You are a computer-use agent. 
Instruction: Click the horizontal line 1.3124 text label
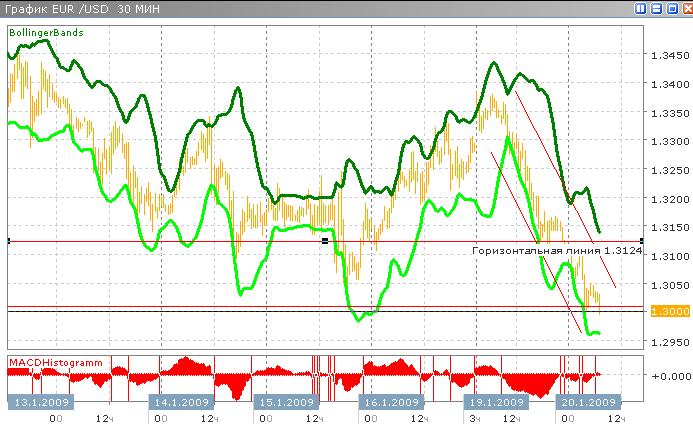point(556,251)
